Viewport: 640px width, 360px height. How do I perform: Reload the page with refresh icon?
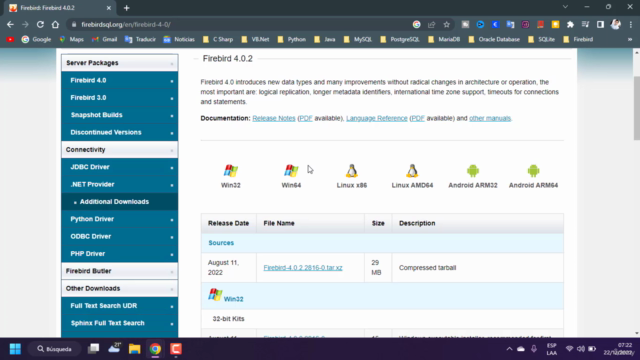40,24
